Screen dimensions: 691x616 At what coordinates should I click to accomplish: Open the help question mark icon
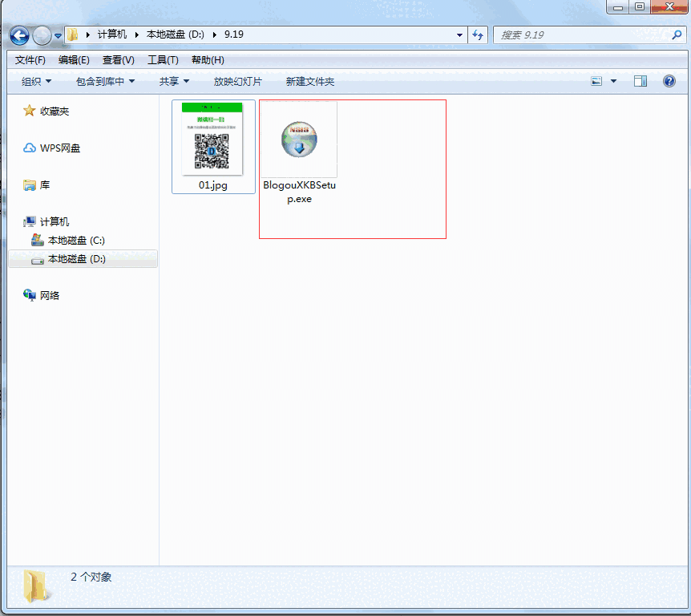coord(672,80)
